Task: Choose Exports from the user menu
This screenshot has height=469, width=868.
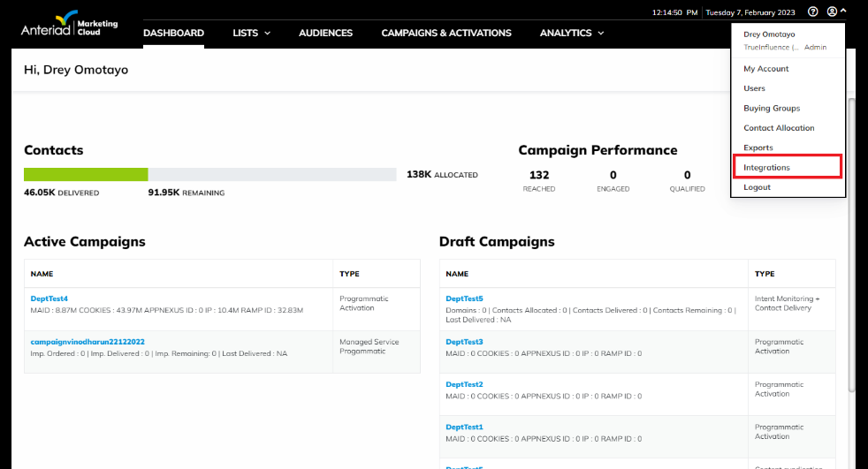Action: tap(758, 148)
